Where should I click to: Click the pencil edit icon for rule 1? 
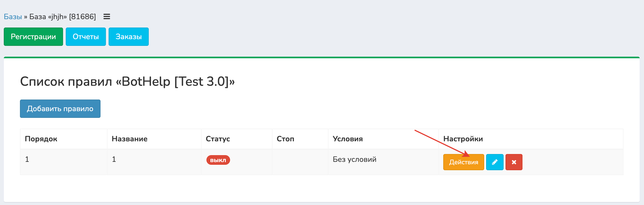(x=494, y=162)
